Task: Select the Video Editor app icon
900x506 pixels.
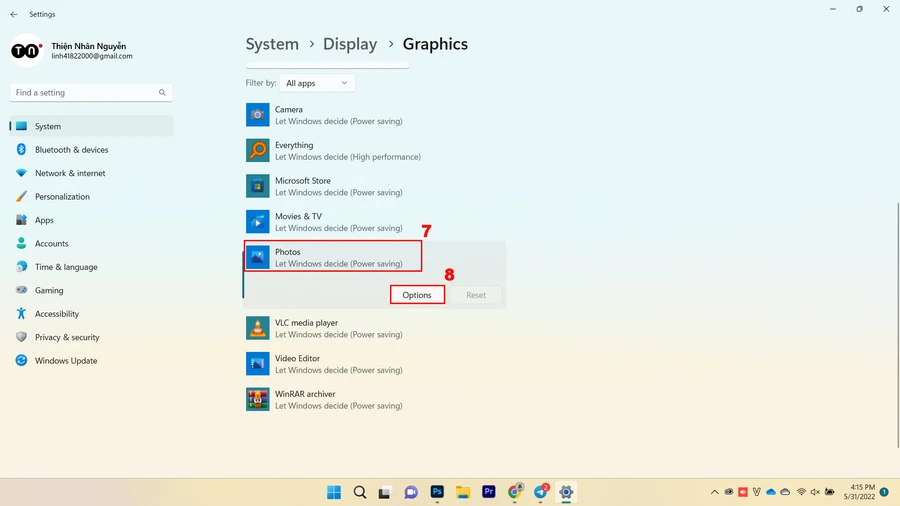Action: coord(257,364)
